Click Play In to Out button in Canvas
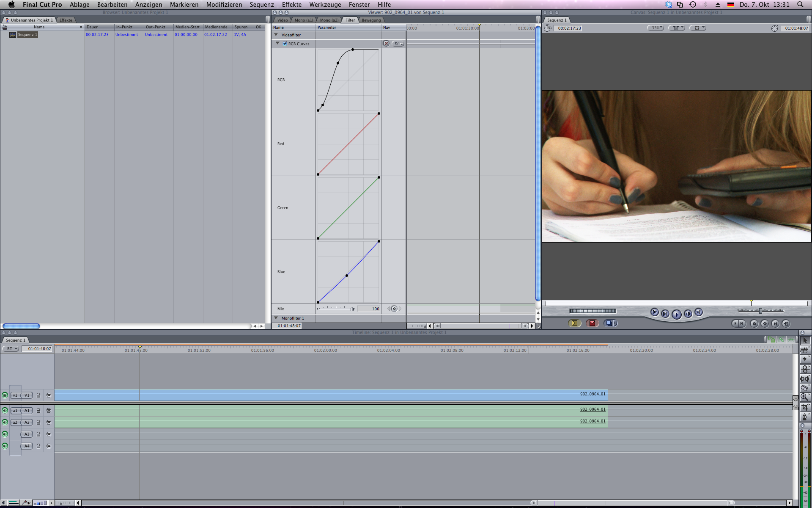812x508 pixels. click(665, 314)
